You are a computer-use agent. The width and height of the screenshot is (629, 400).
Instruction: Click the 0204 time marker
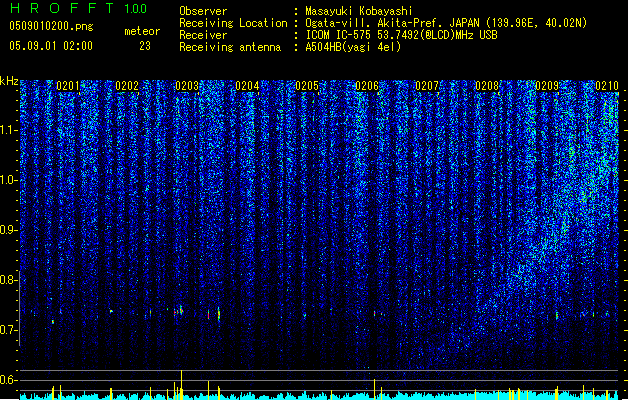(x=247, y=86)
